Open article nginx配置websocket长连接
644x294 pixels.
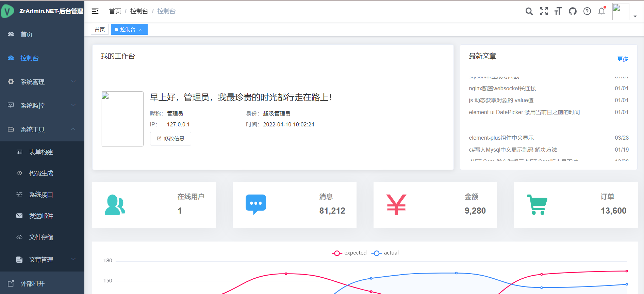(502, 89)
